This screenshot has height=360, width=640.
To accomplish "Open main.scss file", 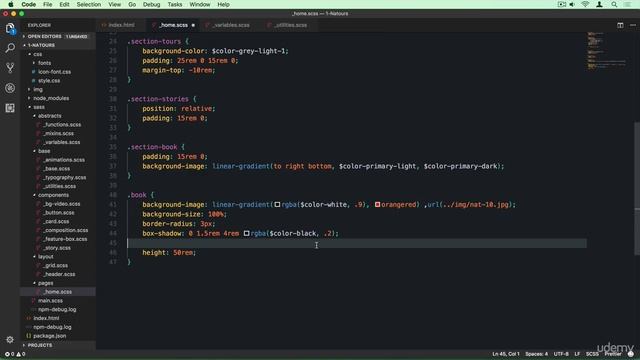I will tap(58, 301).
